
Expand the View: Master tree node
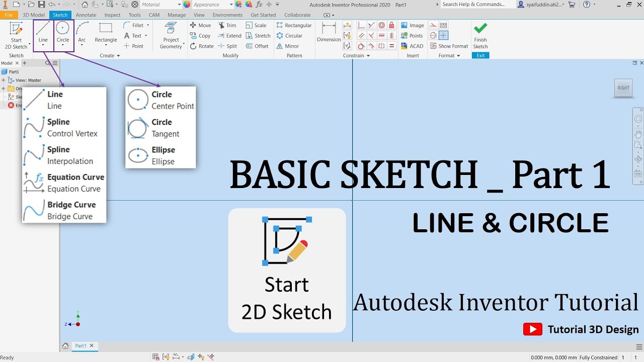pos(4,80)
